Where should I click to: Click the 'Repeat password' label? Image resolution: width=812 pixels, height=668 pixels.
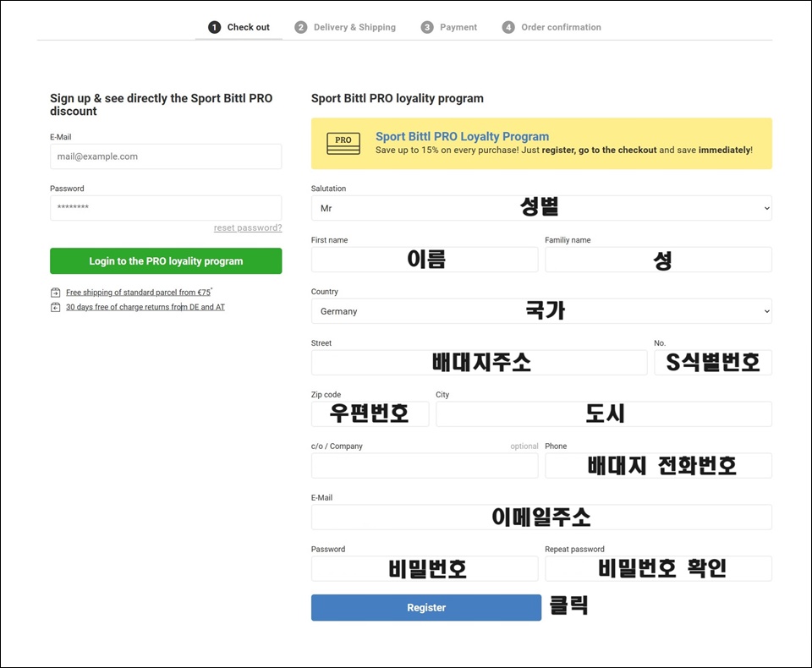click(x=574, y=550)
